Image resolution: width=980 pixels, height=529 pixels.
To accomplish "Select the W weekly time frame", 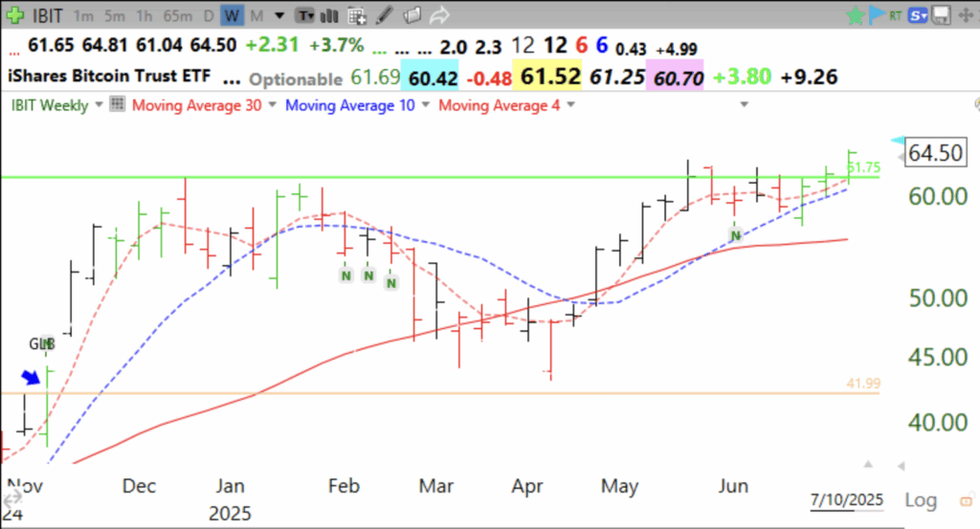I will (232, 15).
